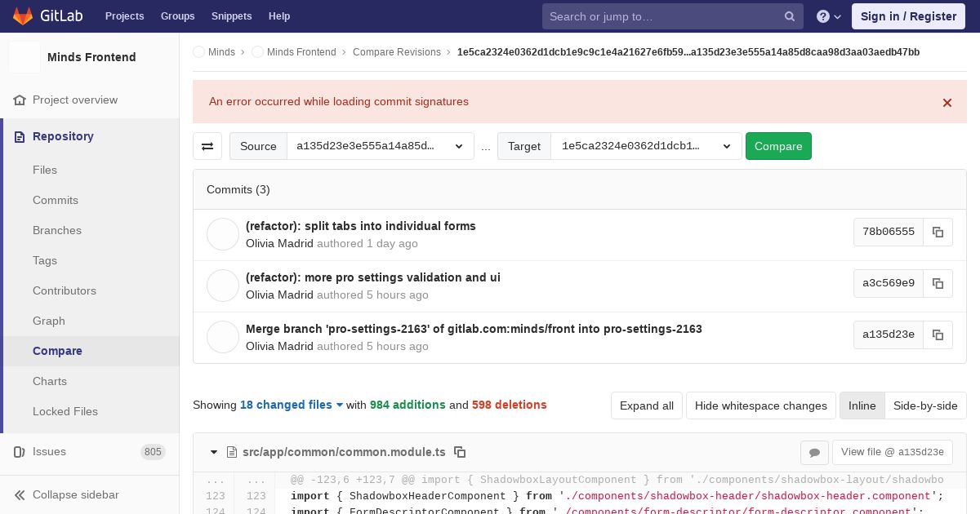Open Files in the sidebar
Screen dimensions: 980x514
[x=45, y=170]
